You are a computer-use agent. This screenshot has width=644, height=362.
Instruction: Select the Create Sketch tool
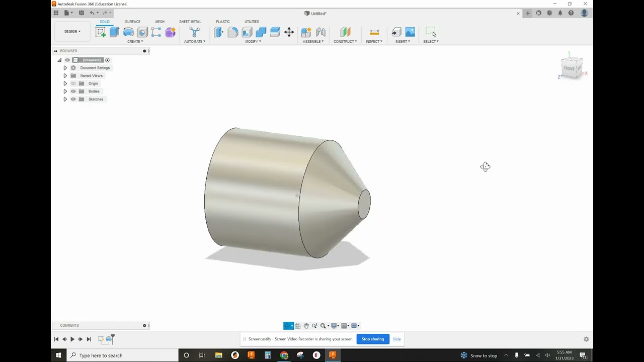click(101, 32)
